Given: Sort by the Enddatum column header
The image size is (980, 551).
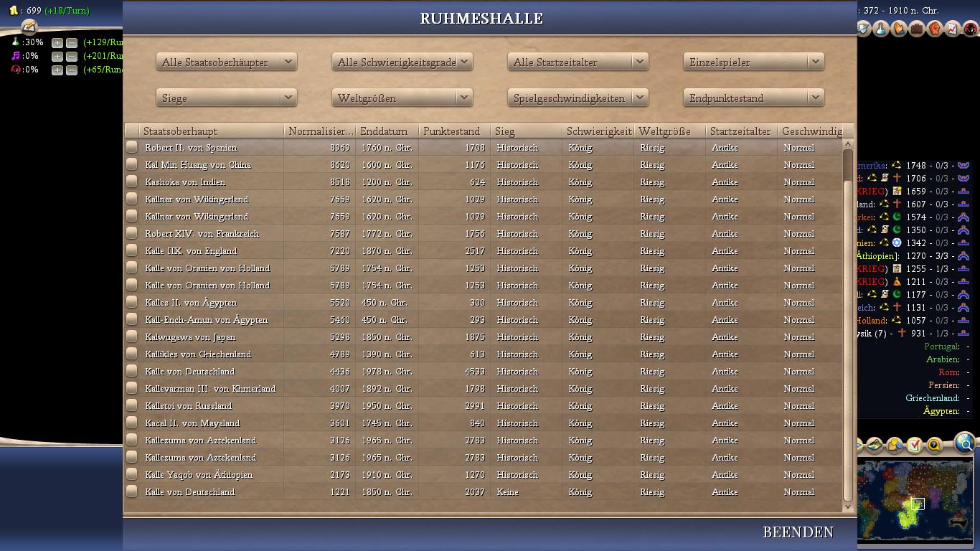Looking at the screenshot, I should point(386,131).
